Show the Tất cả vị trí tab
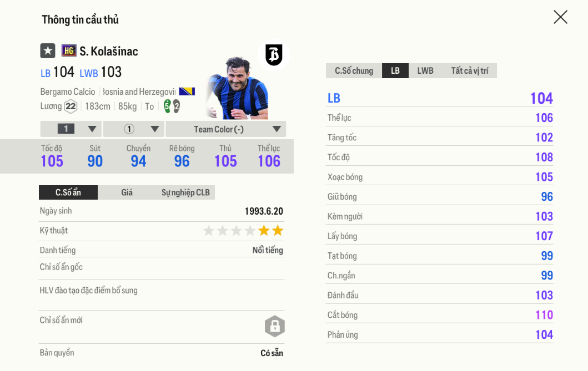The image size is (588, 371). [469, 71]
